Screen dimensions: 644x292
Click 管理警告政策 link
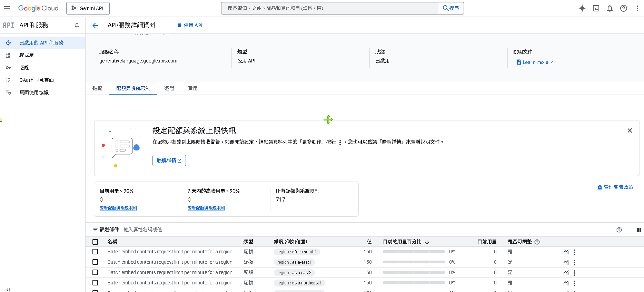(615, 187)
